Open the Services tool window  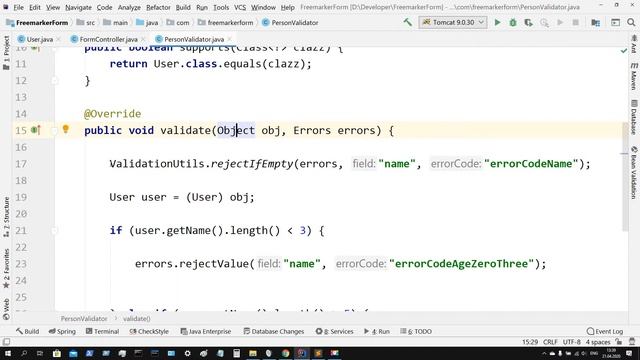334,331
